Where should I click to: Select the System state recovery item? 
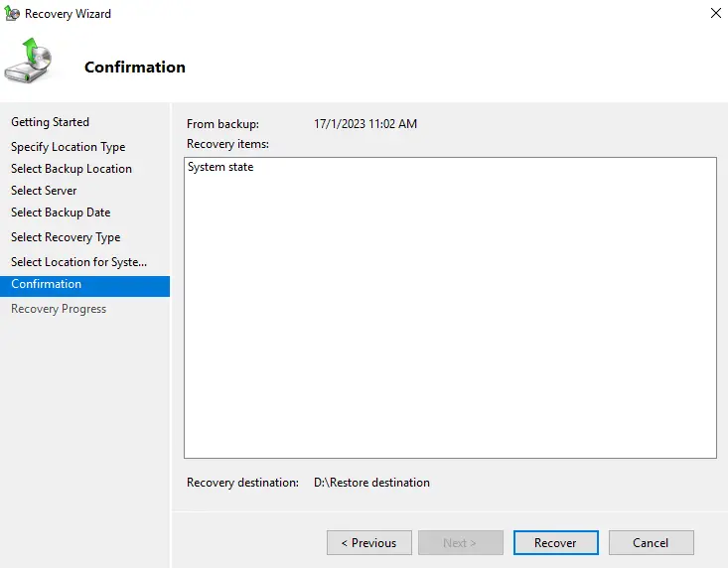(x=220, y=168)
